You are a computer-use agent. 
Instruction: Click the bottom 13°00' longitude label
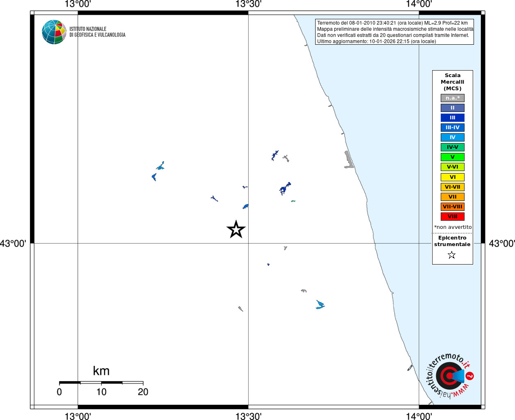click(78, 416)
